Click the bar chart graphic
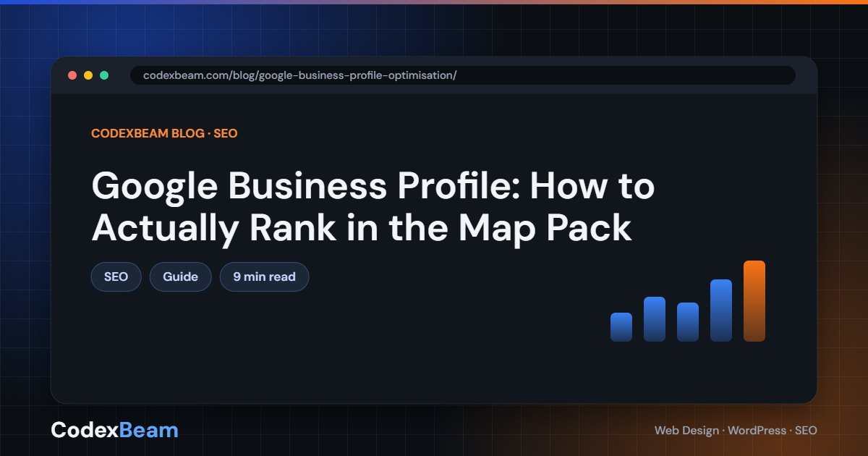This screenshot has height=456, width=868. [x=688, y=301]
